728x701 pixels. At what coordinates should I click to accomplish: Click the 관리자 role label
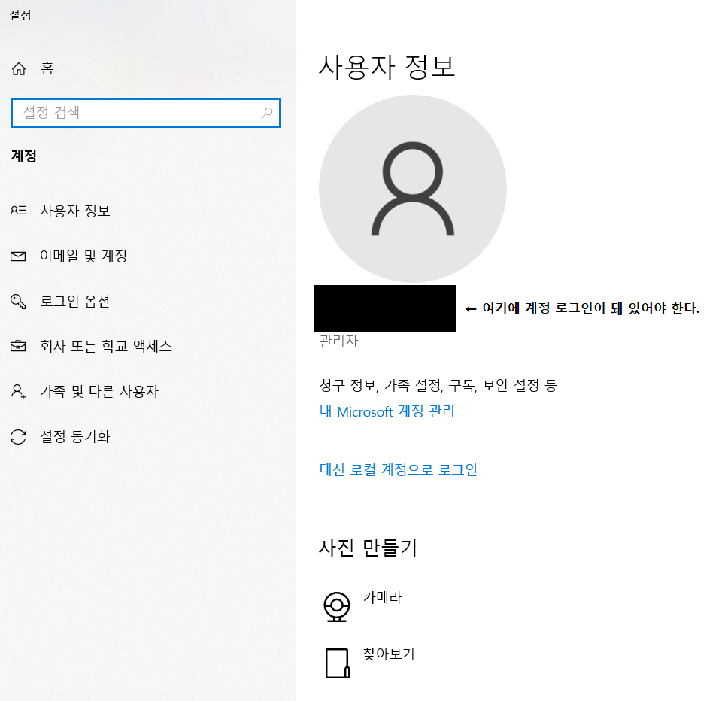click(x=339, y=341)
